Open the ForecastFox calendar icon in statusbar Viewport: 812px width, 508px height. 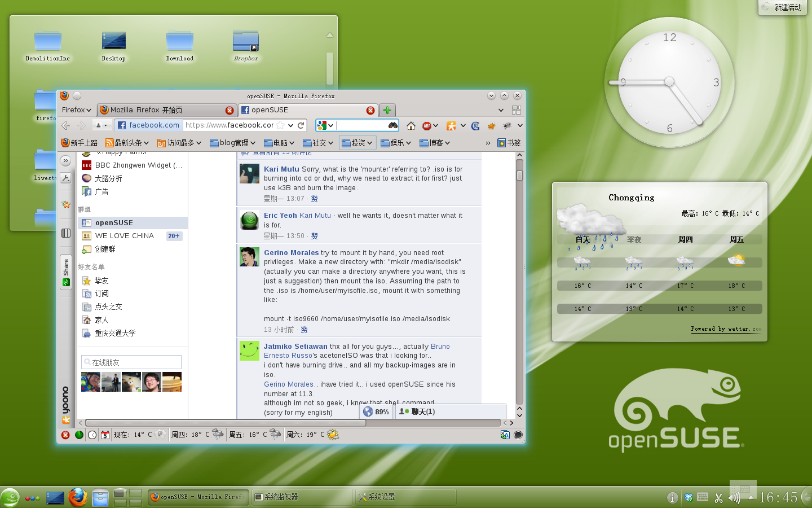(x=104, y=435)
